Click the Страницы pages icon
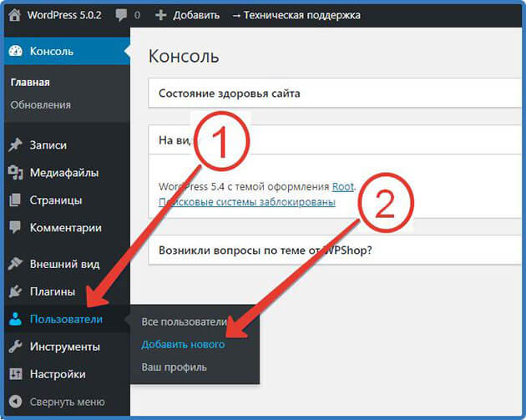 [15, 200]
